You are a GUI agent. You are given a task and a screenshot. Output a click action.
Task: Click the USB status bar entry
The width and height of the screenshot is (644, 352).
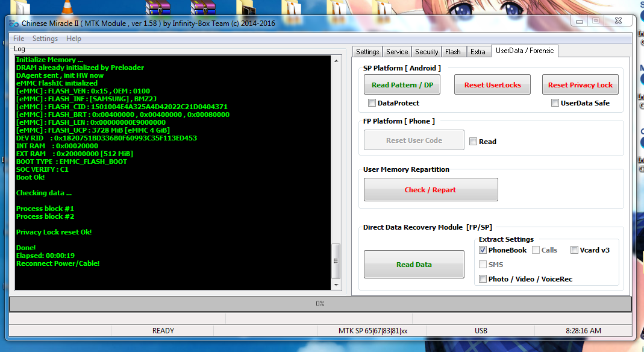tap(481, 331)
